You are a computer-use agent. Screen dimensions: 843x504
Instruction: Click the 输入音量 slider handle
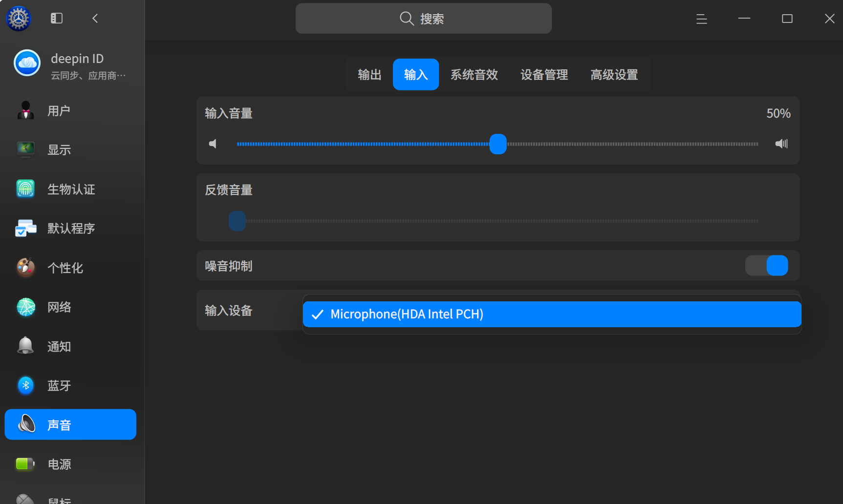coord(498,144)
